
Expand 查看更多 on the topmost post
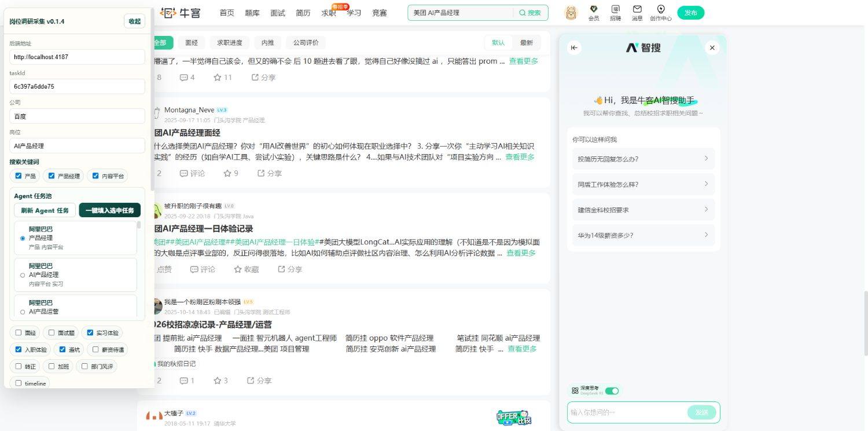[524, 61]
